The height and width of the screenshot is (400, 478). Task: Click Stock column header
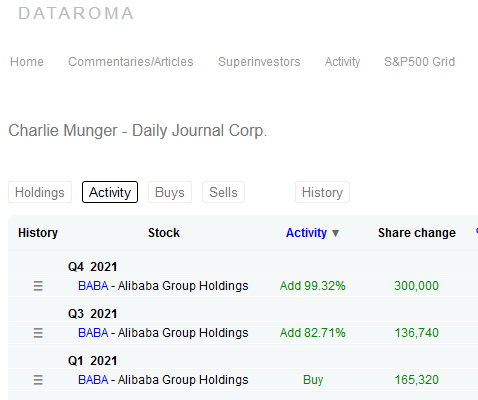pyautogui.click(x=164, y=233)
